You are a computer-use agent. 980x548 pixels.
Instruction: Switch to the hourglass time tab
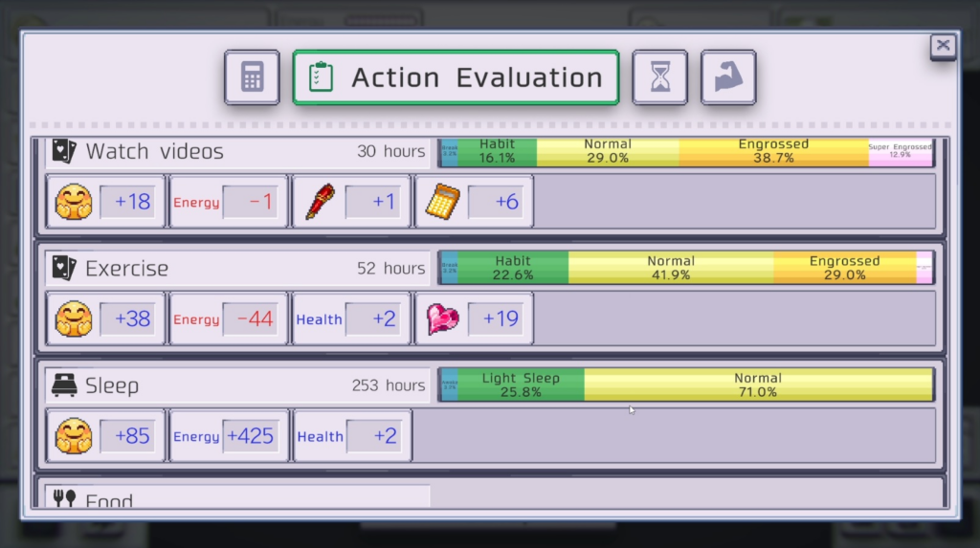click(660, 77)
